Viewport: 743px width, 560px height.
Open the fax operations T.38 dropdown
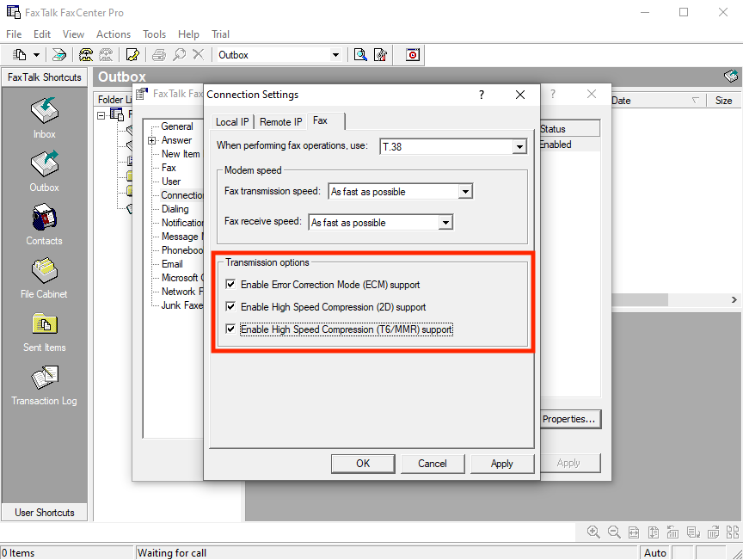click(519, 147)
